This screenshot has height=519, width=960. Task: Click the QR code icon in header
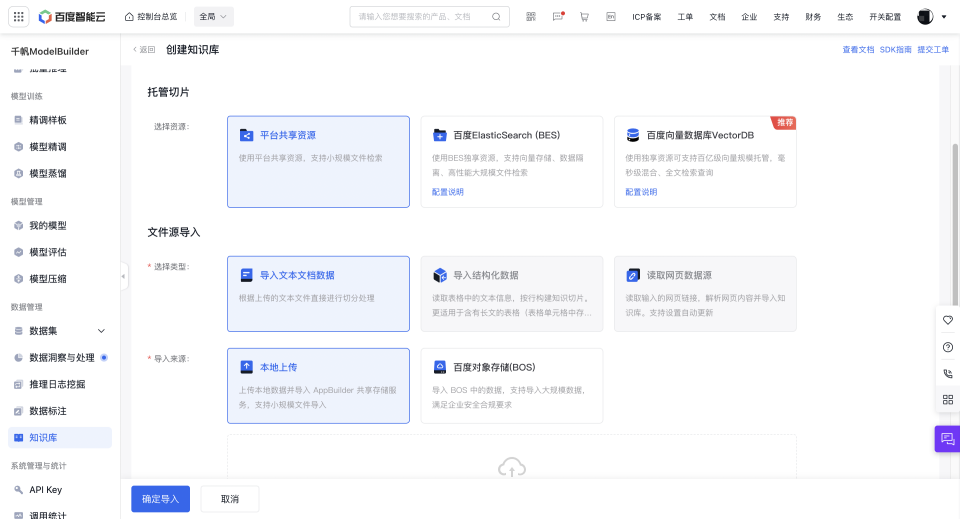(x=530, y=17)
